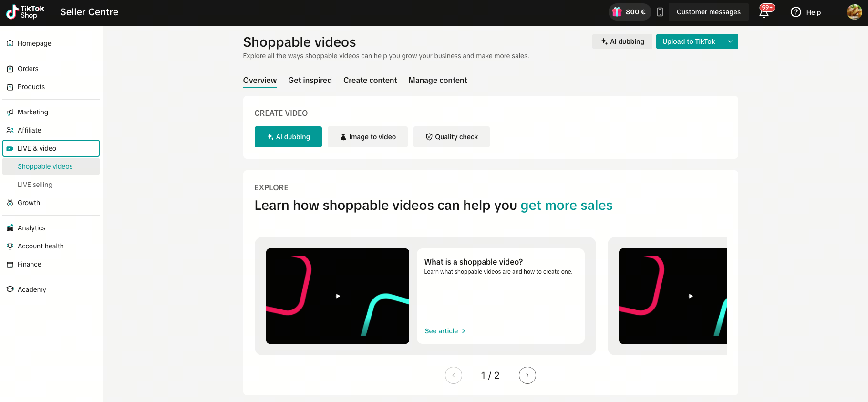Viewport: 868px width, 402px height.
Task: Select Shoppable videos in the sidebar
Action: coord(51,166)
